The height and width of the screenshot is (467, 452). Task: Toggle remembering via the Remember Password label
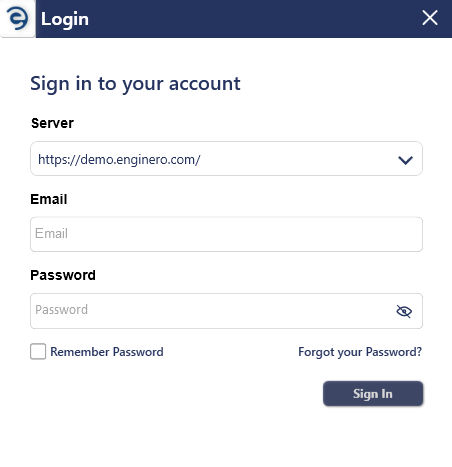click(107, 352)
